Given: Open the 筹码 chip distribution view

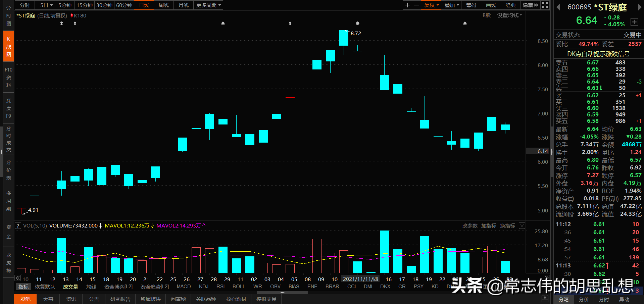Looking at the screenshot, I should (x=470, y=5).
